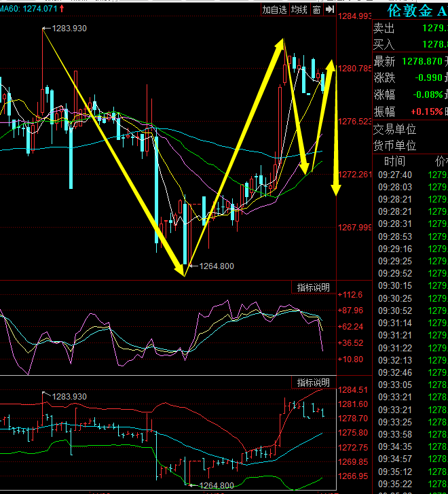Click the 加自选 add-to-watchlist button
Image resolution: width=448 pixels, height=494 pixels.
[x=274, y=10]
